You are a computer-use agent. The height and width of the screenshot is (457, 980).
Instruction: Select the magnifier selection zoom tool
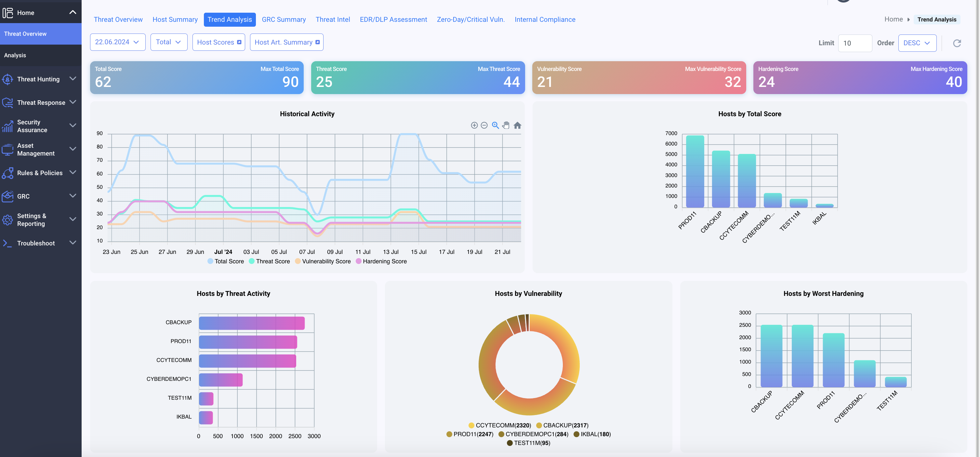[495, 125]
